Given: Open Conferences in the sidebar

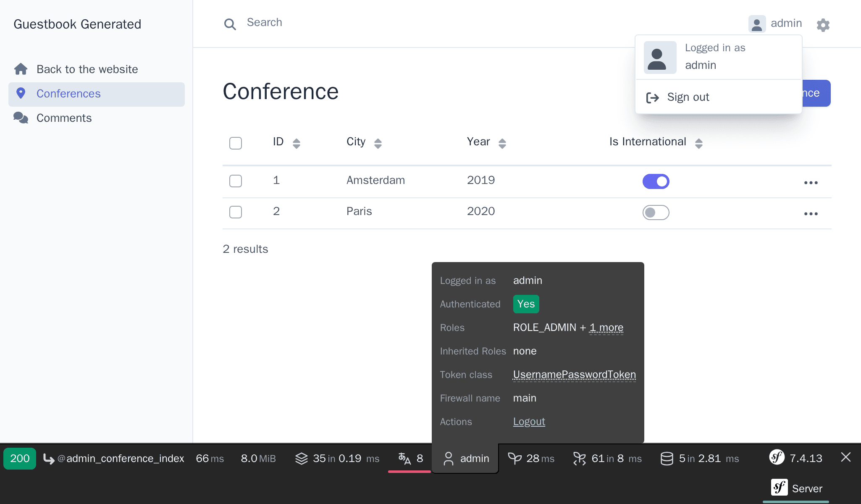Looking at the screenshot, I should pos(97,94).
